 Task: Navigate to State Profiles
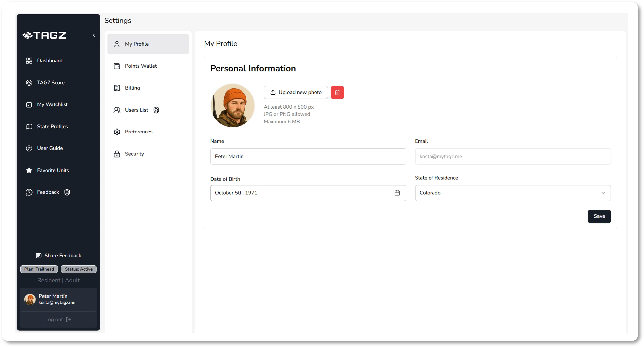coord(52,126)
